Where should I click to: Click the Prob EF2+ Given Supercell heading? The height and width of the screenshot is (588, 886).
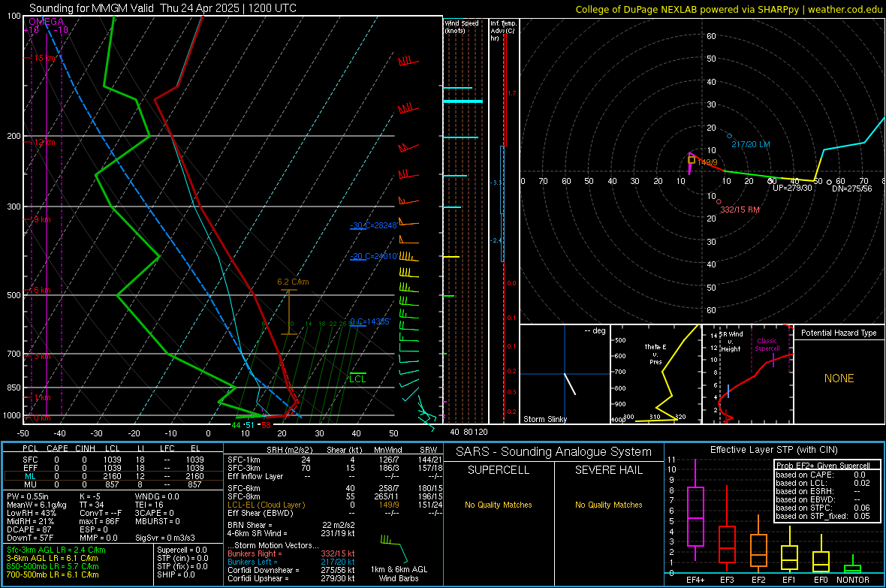pyautogui.click(x=823, y=466)
